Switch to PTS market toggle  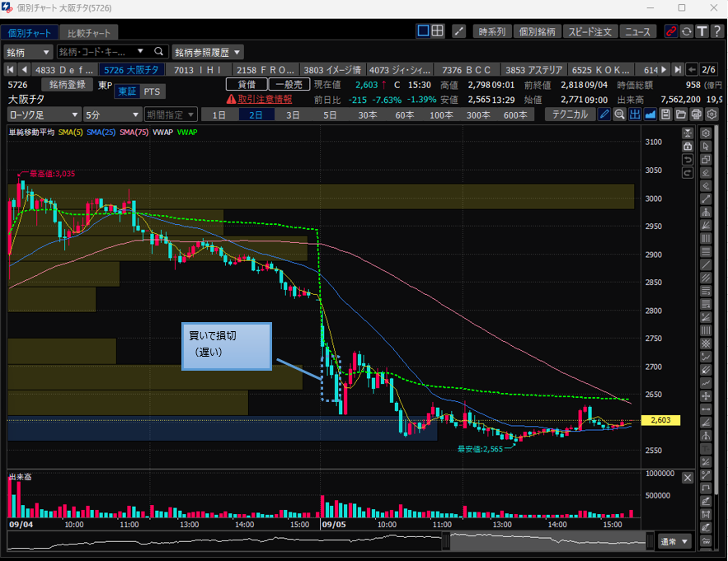tap(152, 91)
